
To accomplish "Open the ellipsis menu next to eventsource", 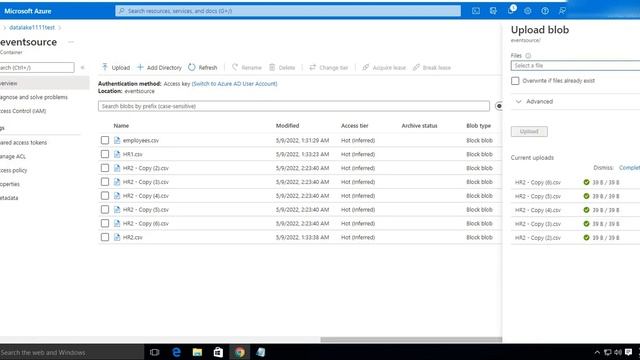I will pyautogui.click(x=71, y=42).
